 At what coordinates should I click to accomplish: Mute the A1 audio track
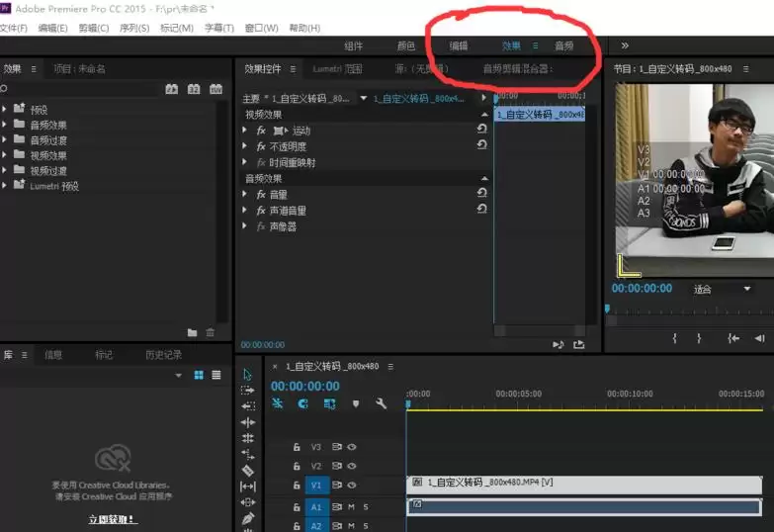coord(351,507)
